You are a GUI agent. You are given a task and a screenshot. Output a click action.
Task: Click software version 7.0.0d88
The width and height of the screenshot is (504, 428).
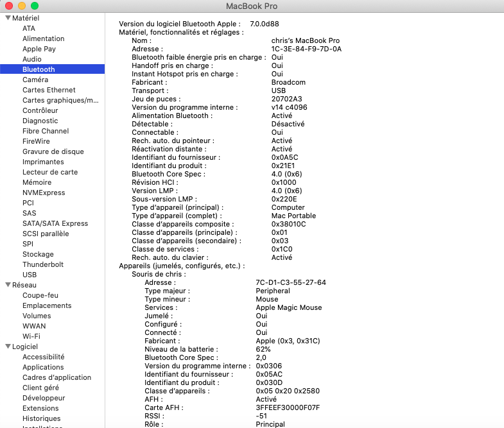[265, 24]
